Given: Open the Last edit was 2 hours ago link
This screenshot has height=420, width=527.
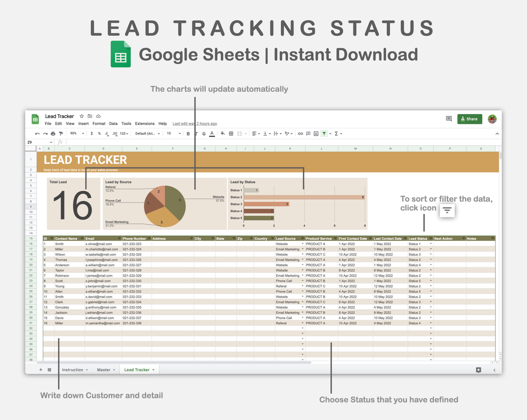Looking at the screenshot, I should click(x=194, y=124).
